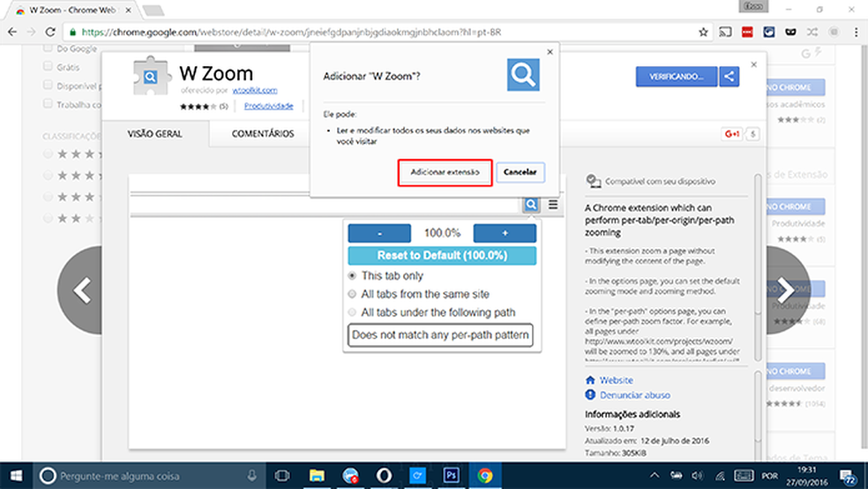
Task: Toggle the Do Google checkbox
Action: (x=48, y=49)
